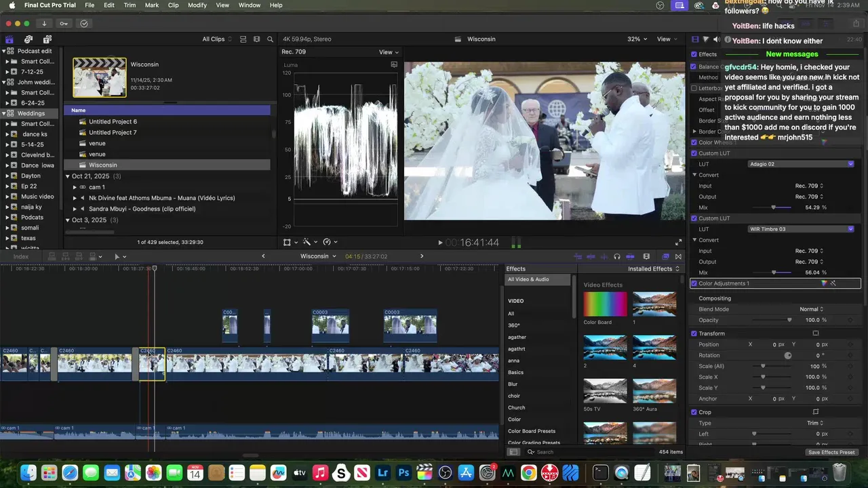Open the Adagio 02 LUT dropdown

801,164
